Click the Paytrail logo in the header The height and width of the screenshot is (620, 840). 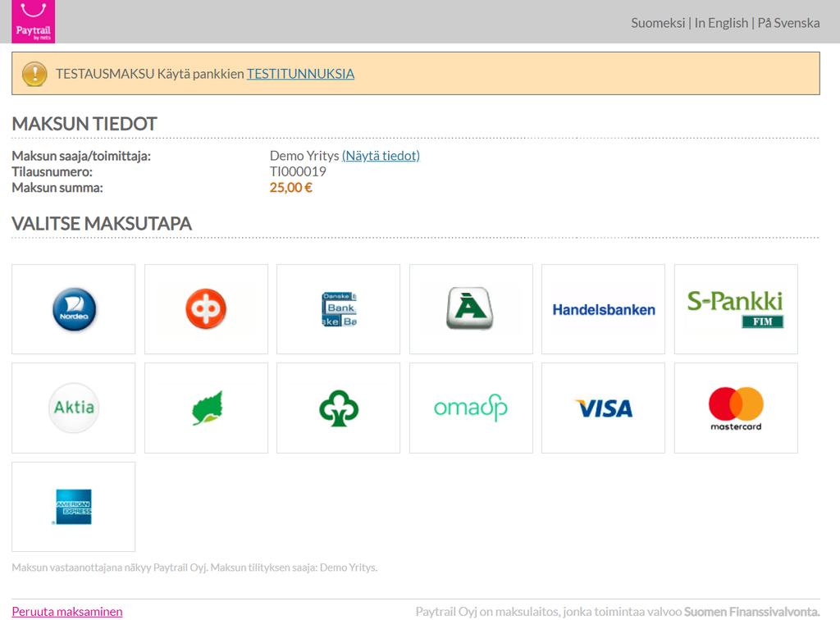[x=33, y=21]
